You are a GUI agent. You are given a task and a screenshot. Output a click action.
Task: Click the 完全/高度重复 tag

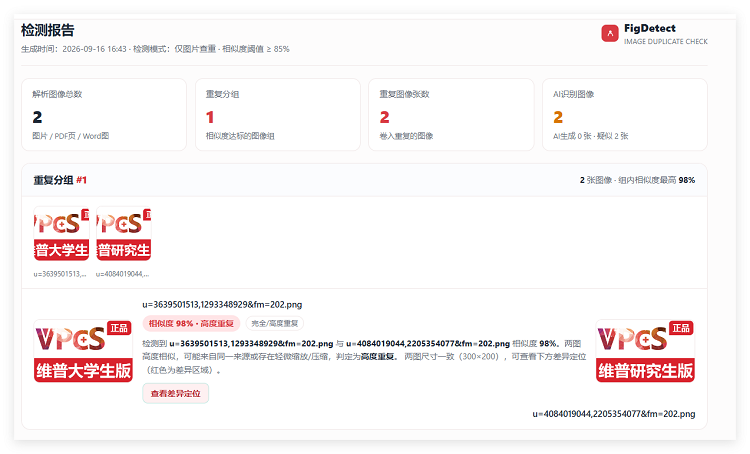tap(275, 323)
